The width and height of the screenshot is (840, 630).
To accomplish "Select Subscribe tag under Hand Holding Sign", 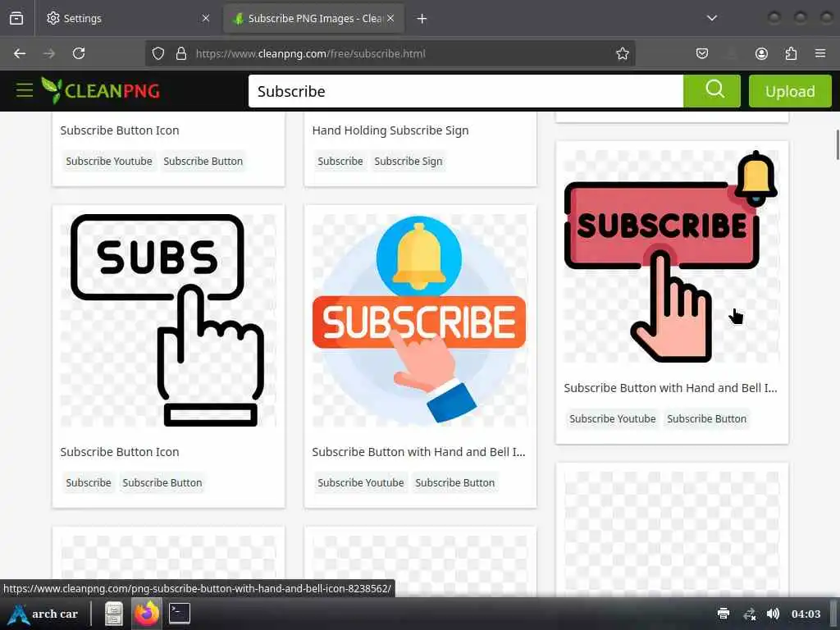I will [x=340, y=162].
